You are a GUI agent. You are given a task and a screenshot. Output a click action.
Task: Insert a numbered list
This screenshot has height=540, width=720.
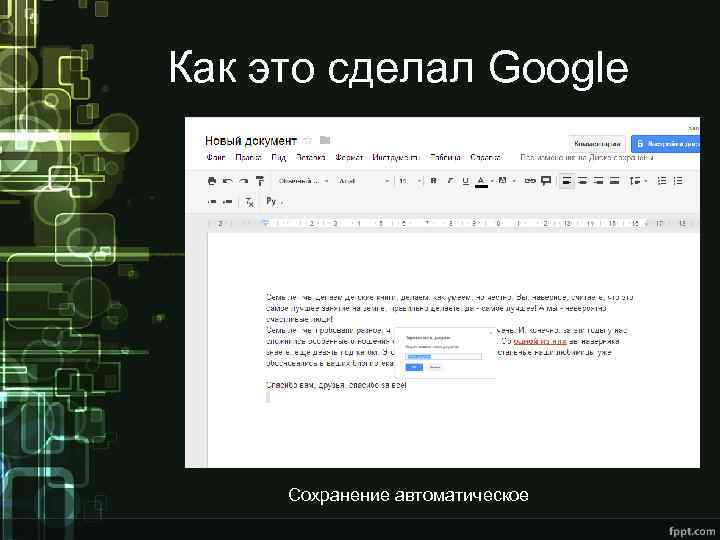(x=662, y=181)
